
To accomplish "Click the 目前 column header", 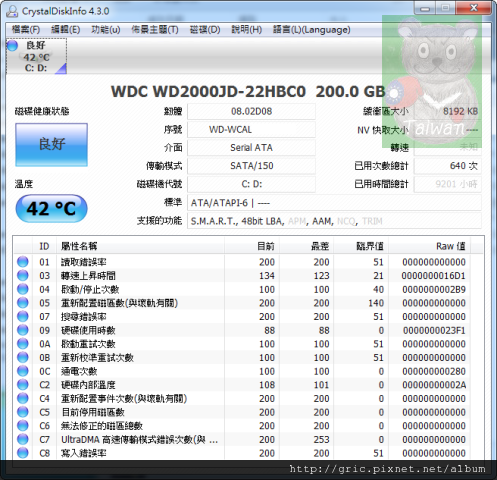I will tap(252, 246).
